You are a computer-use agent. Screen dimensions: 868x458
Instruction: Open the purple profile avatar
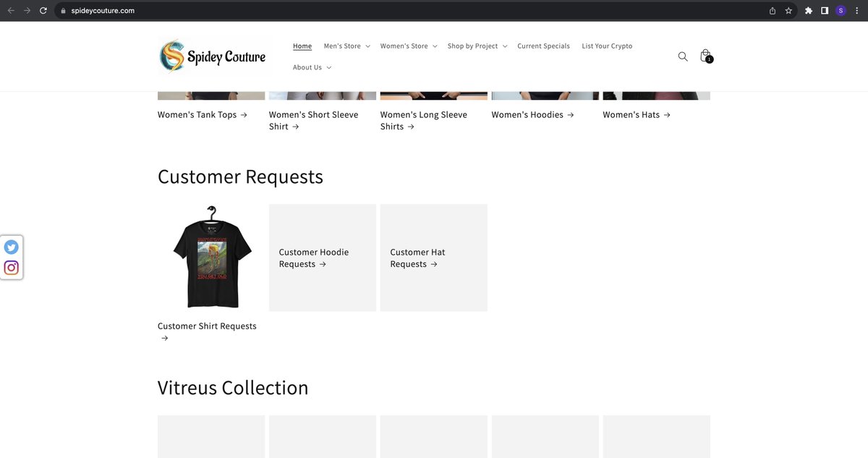click(841, 11)
